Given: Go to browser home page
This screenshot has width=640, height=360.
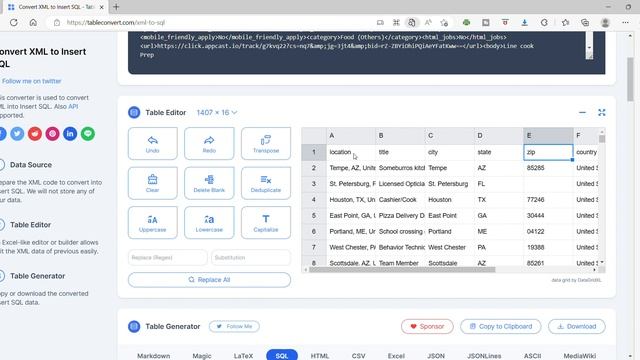Looking at the screenshot, I should coord(33,22).
